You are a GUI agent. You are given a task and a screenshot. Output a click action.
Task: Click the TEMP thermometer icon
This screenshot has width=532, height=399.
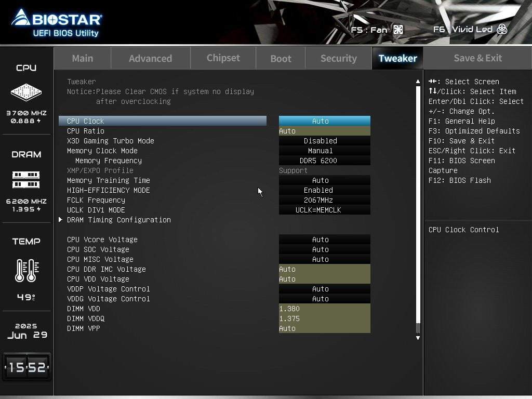click(27, 270)
